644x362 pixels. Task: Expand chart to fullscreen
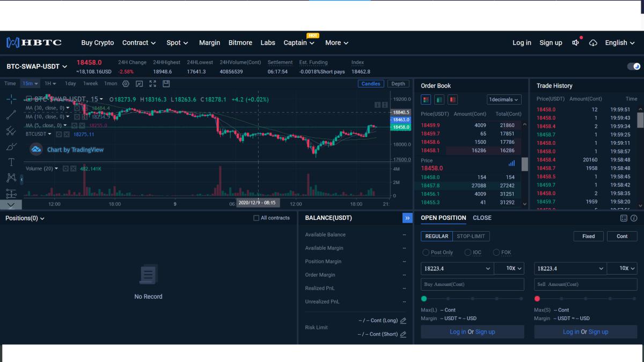tap(152, 84)
